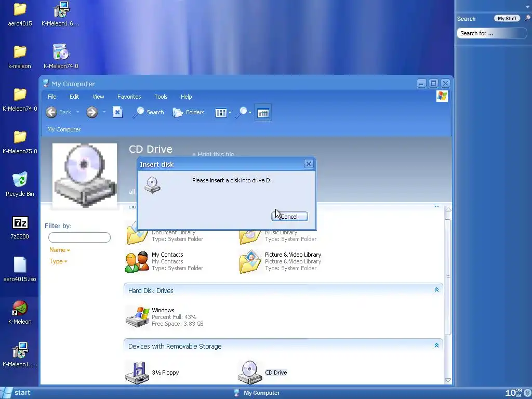Viewport: 532px width, 399px height.
Task: Select the K-Meleon shortcut icon
Action: pos(20,313)
